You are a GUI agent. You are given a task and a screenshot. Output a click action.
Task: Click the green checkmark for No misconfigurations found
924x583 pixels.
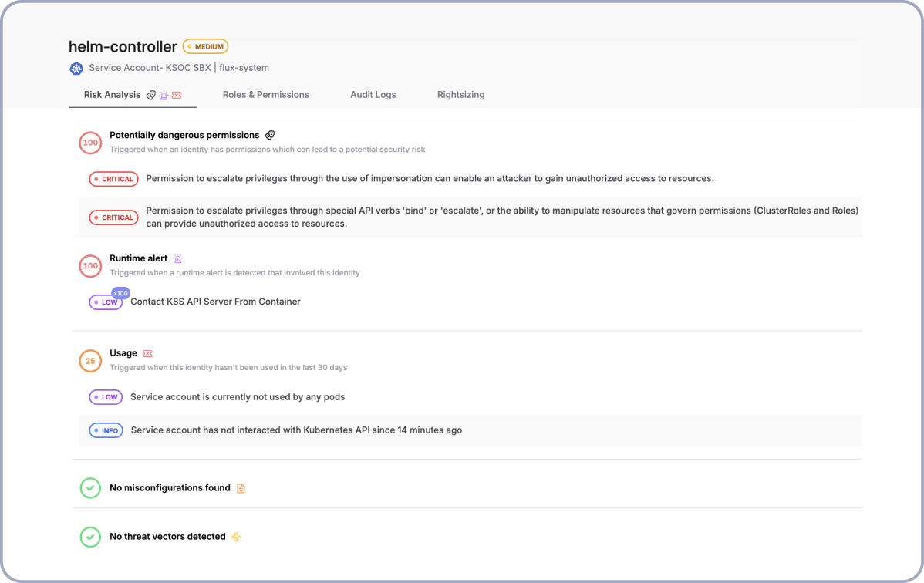[90, 488]
